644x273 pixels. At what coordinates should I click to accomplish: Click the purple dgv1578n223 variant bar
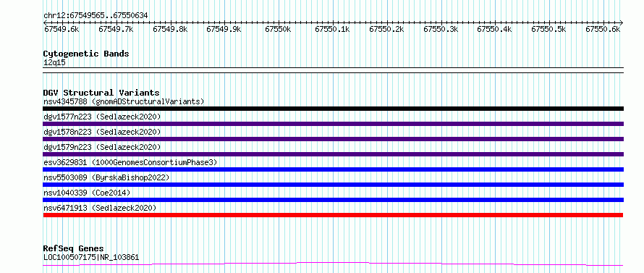(x=334, y=139)
